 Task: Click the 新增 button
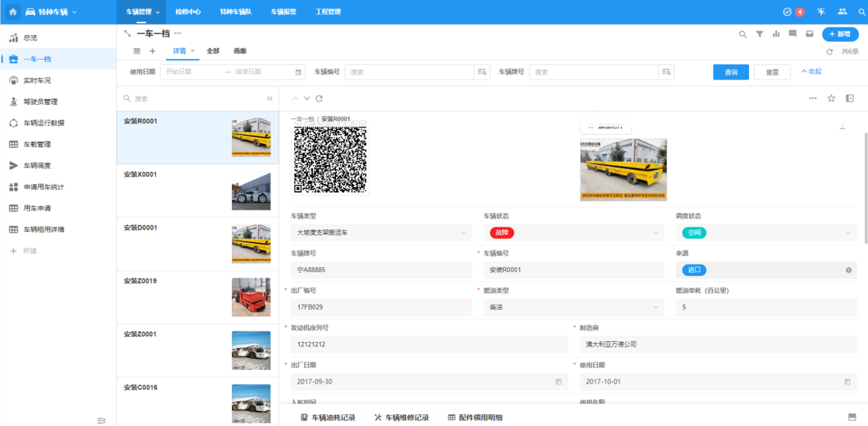click(840, 34)
